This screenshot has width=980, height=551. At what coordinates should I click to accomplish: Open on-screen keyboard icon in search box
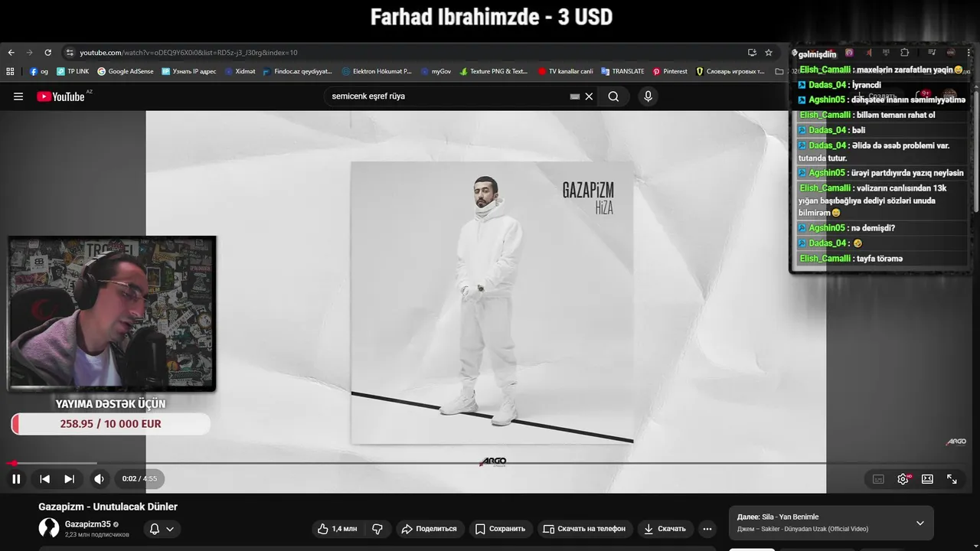click(575, 96)
